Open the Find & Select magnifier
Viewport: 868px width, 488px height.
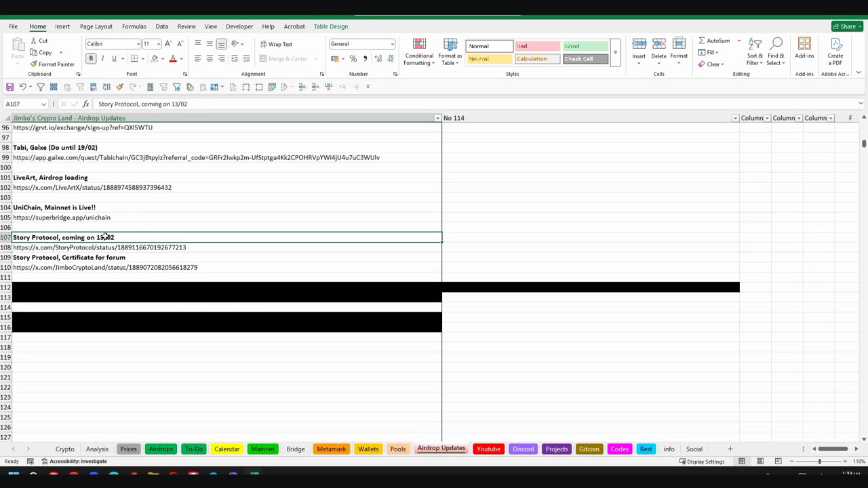coord(776,44)
